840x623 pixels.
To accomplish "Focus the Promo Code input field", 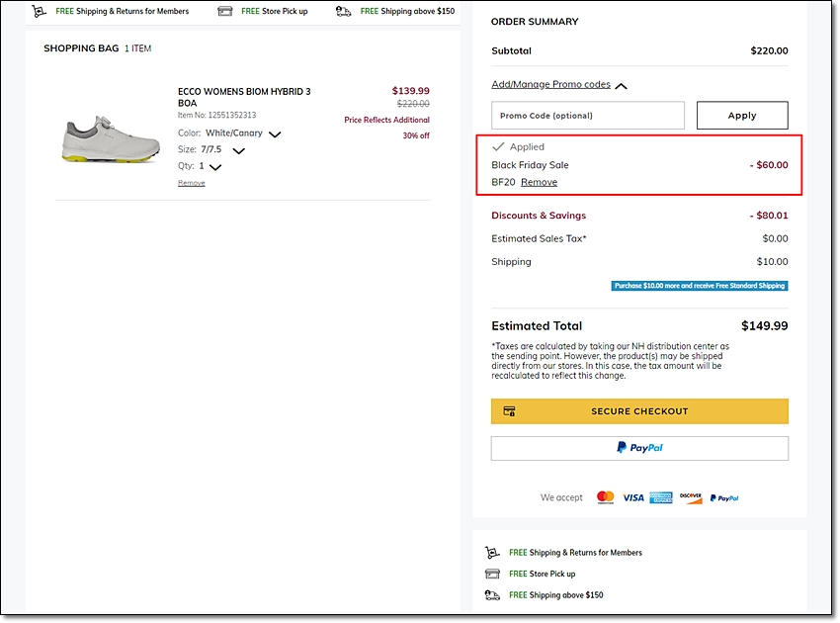I will tap(588, 116).
